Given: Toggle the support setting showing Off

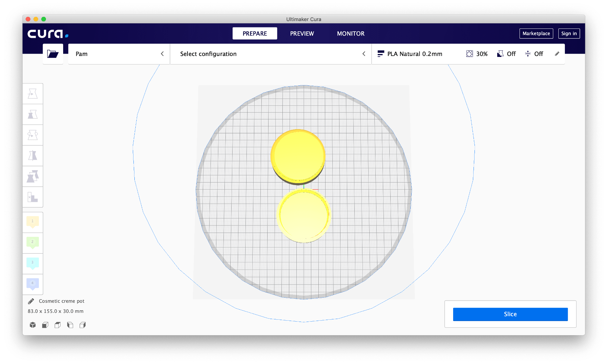Looking at the screenshot, I should [x=506, y=54].
